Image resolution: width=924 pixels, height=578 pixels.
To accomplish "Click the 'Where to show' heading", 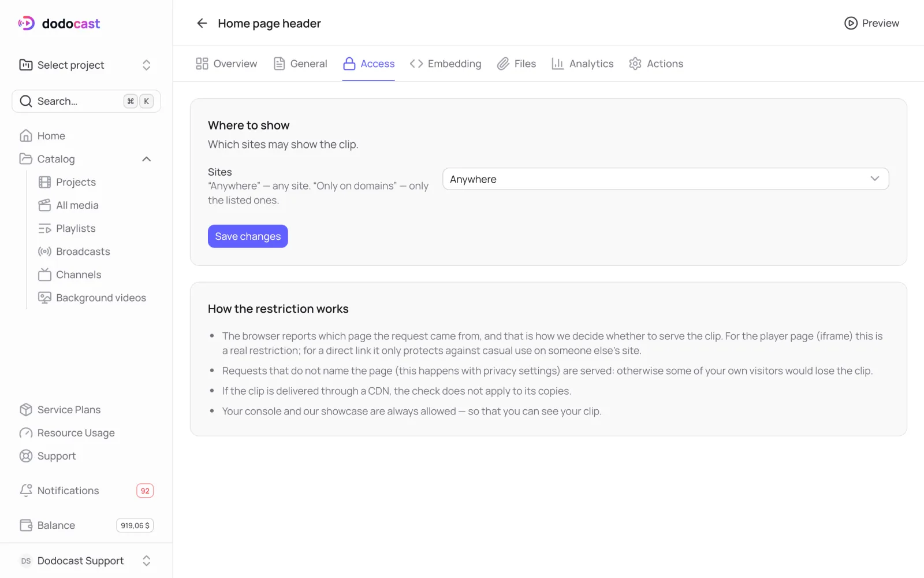I will point(248,125).
